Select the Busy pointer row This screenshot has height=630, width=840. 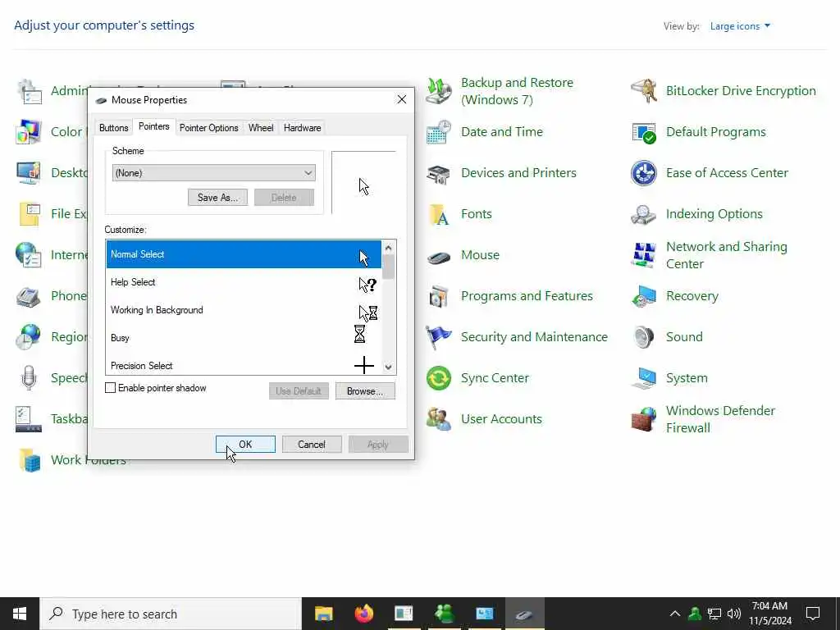(x=244, y=338)
